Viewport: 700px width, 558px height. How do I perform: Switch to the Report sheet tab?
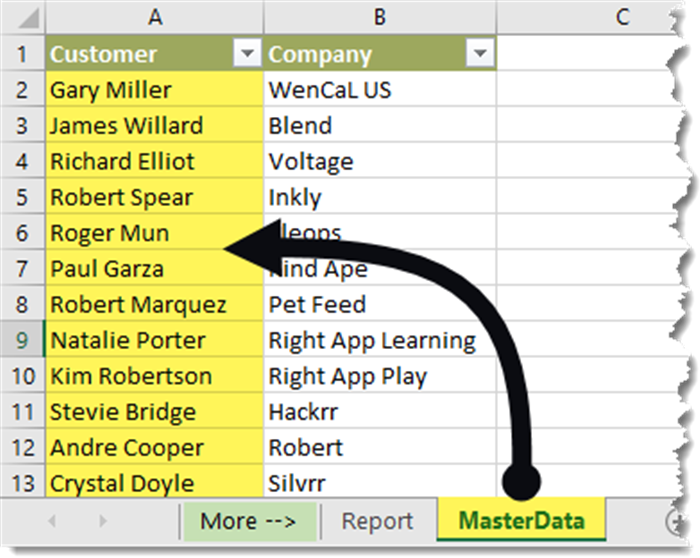coord(377,521)
